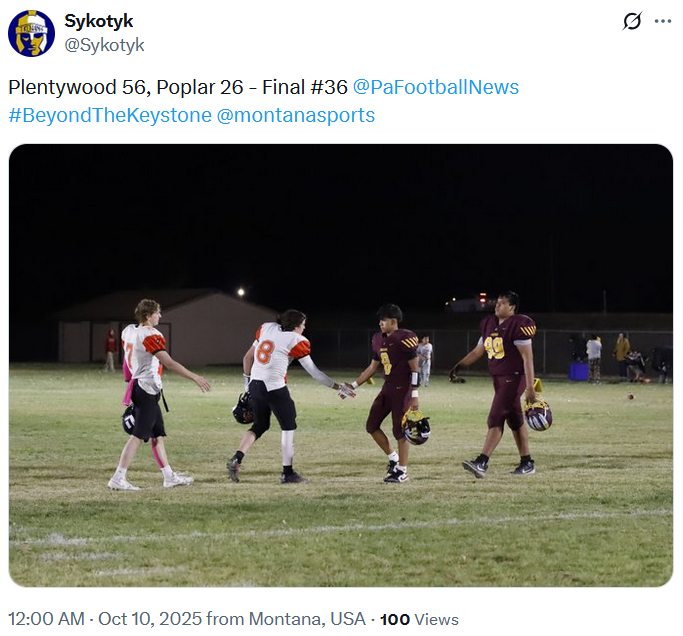Click the 12:00 AM post timestamp
683x636 pixels.
tap(46, 619)
